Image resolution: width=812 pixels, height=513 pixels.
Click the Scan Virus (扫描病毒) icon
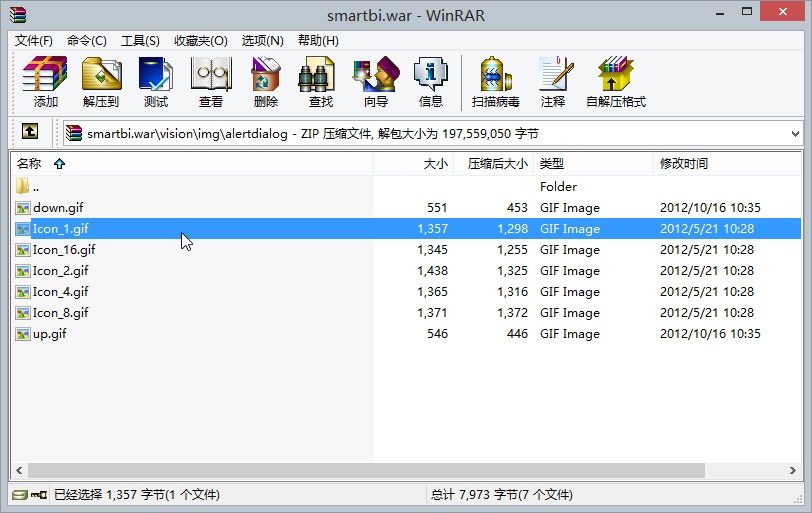pyautogui.click(x=496, y=82)
